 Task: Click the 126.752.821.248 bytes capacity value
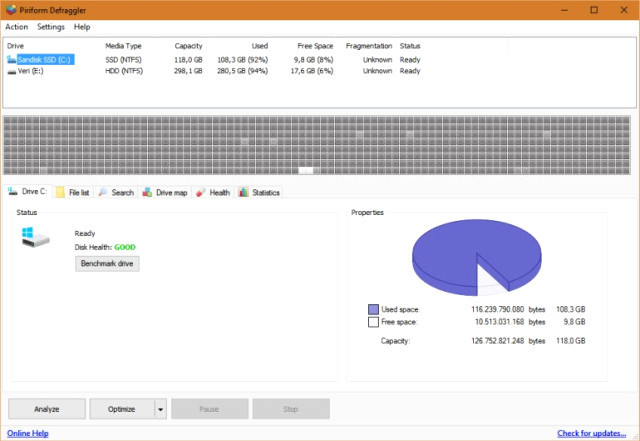[498, 341]
